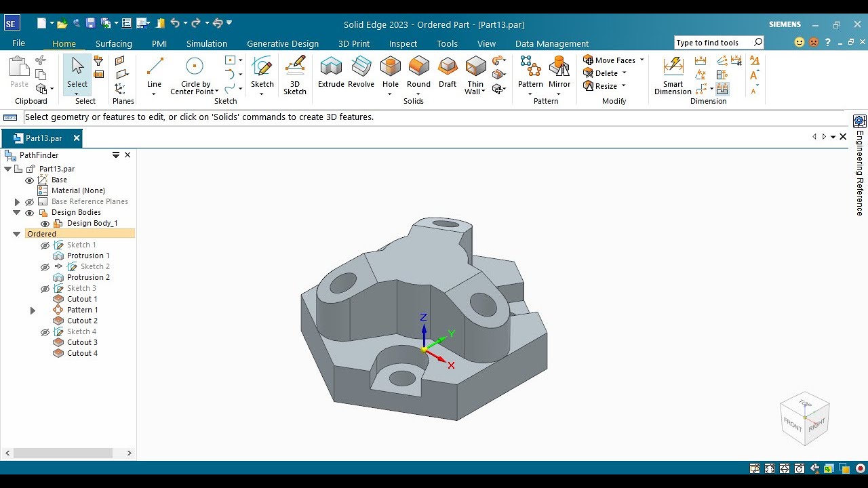Click the record button in status bar
The width and height of the screenshot is (868, 488).
[860, 468]
